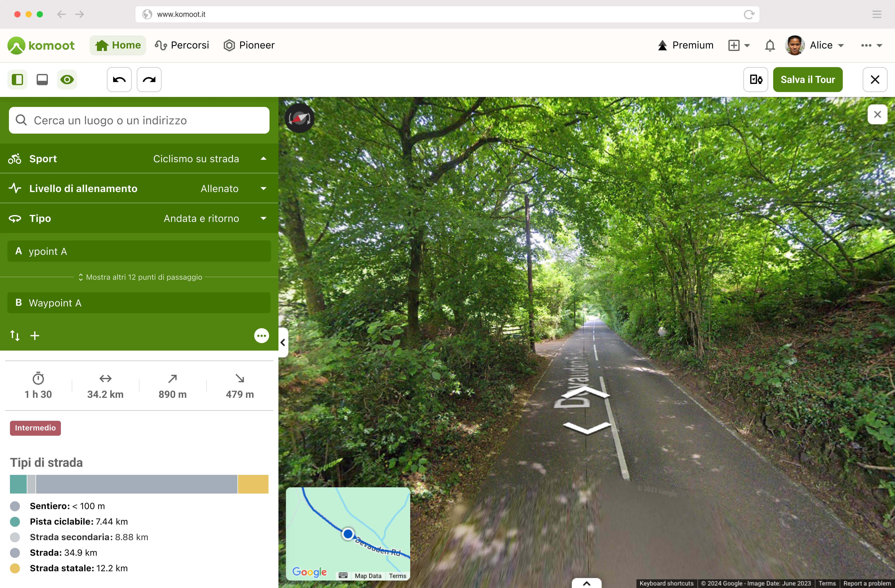This screenshot has width=895, height=588.
Task: Open the Percorsi menu item
Action: [x=182, y=46]
